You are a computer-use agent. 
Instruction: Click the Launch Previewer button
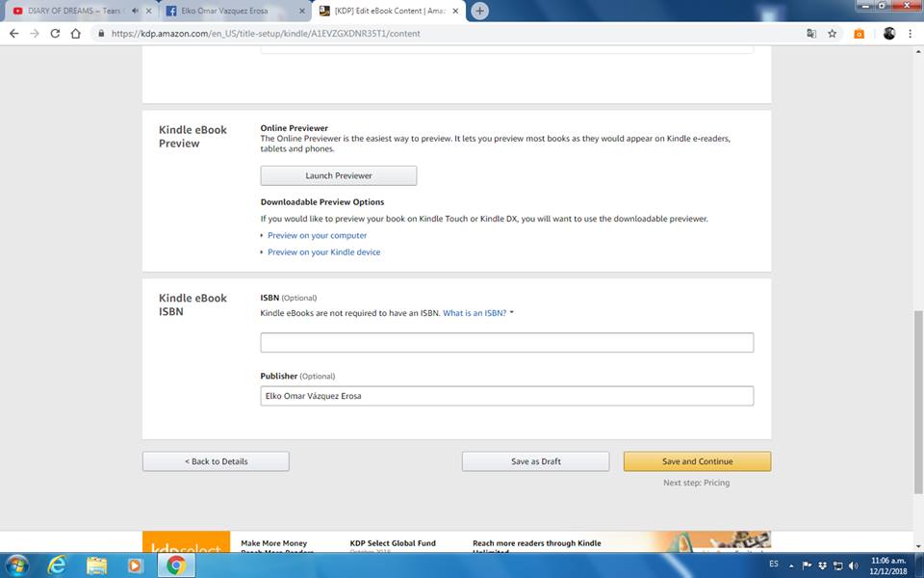[x=338, y=175]
